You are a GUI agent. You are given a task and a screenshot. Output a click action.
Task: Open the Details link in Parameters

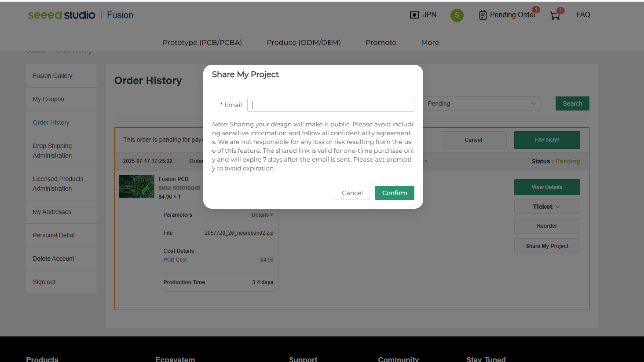[262, 215]
